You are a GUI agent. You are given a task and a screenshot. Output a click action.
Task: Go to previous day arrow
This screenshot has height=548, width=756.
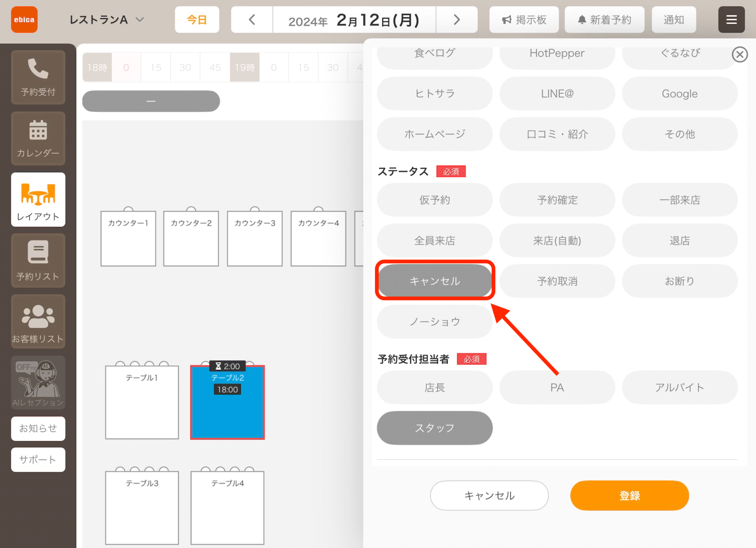click(x=252, y=20)
